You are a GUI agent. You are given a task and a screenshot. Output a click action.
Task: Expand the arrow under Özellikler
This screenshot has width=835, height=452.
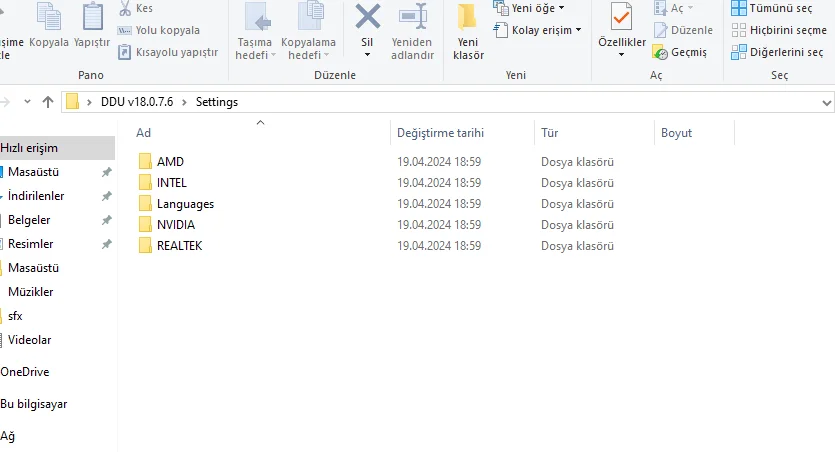point(621,55)
